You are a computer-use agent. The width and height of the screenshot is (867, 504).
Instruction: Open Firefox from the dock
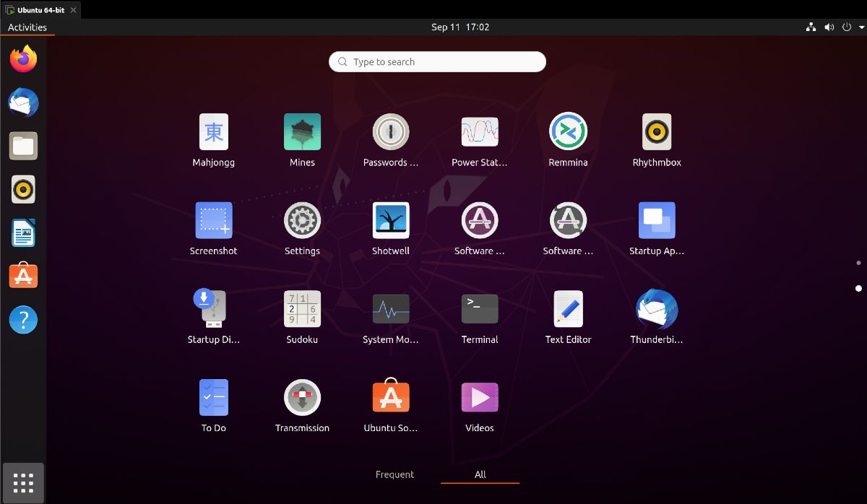tap(23, 59)
